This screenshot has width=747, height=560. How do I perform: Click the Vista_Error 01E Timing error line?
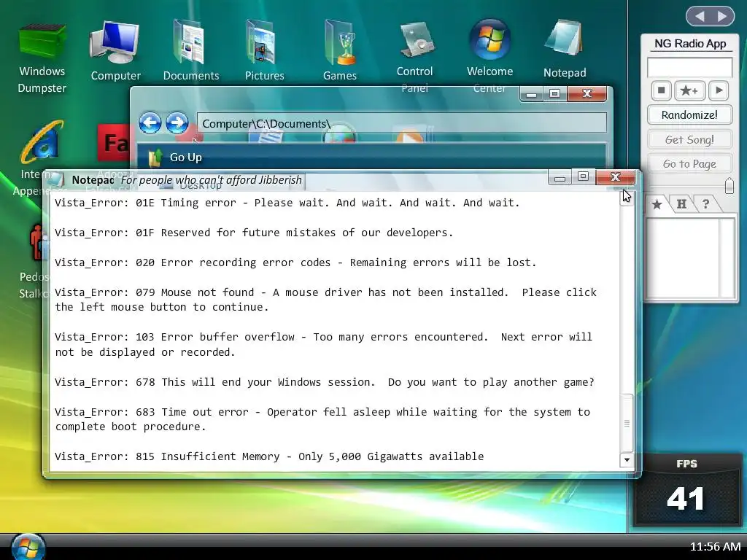tap(287, 203)
